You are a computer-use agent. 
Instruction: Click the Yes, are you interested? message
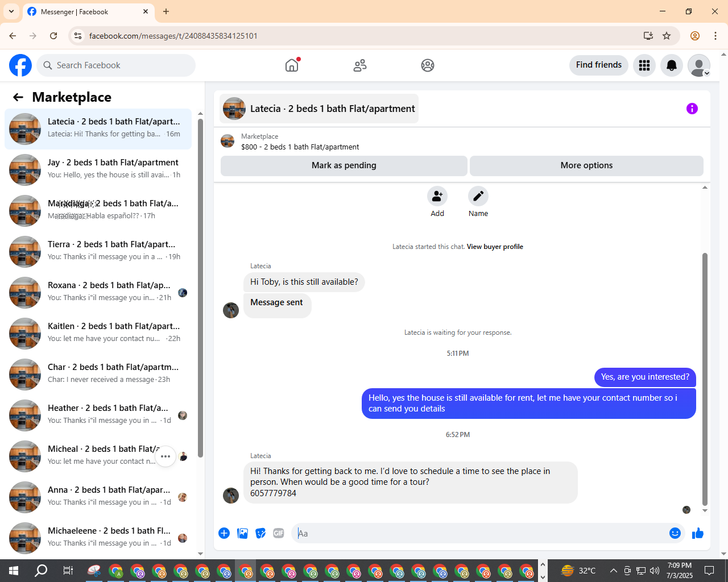tap(645, 377)
